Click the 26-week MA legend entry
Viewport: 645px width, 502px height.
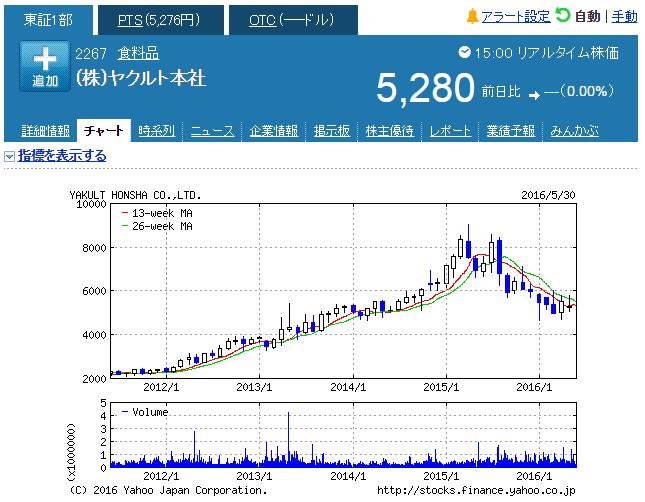tap(158, 226)
